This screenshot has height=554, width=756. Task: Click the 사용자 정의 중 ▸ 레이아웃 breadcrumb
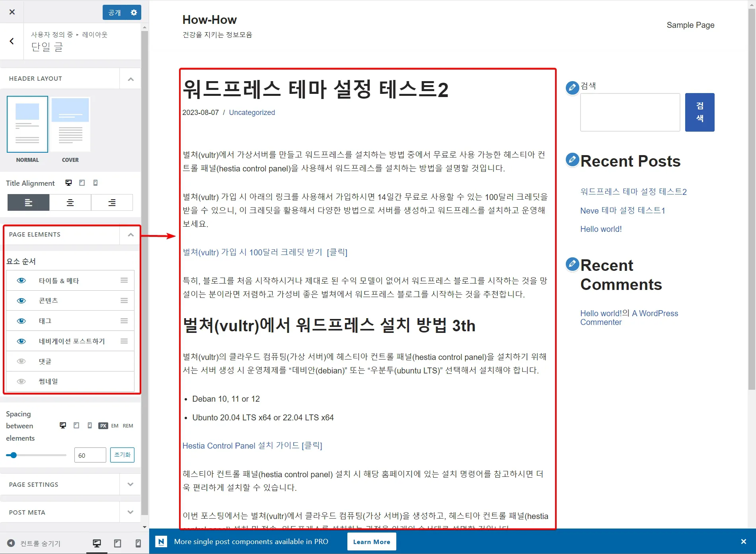pos(69,35)
